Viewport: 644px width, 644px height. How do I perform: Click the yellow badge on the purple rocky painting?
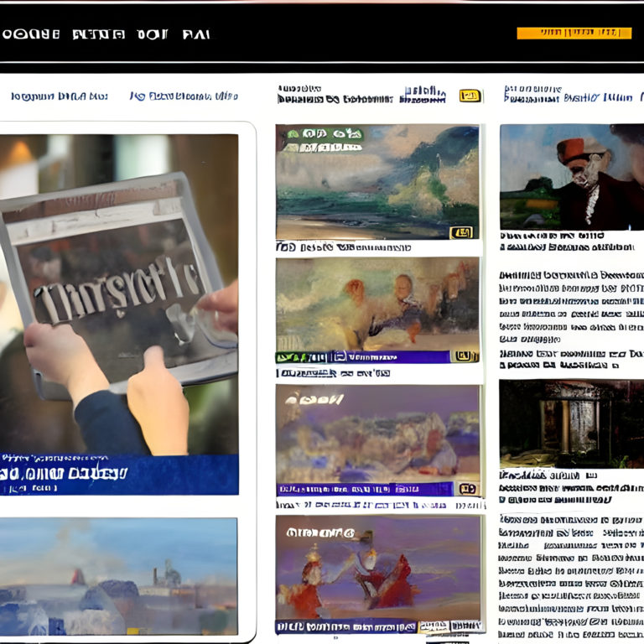468,489
